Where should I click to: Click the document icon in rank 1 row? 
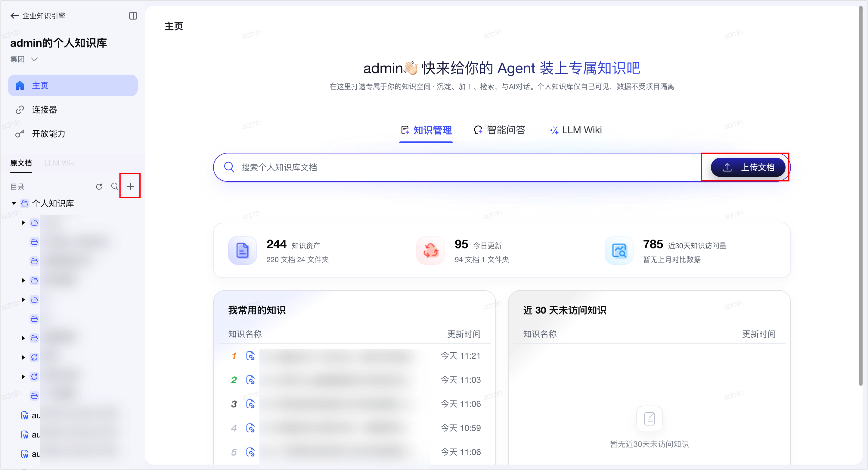point(250,356)
